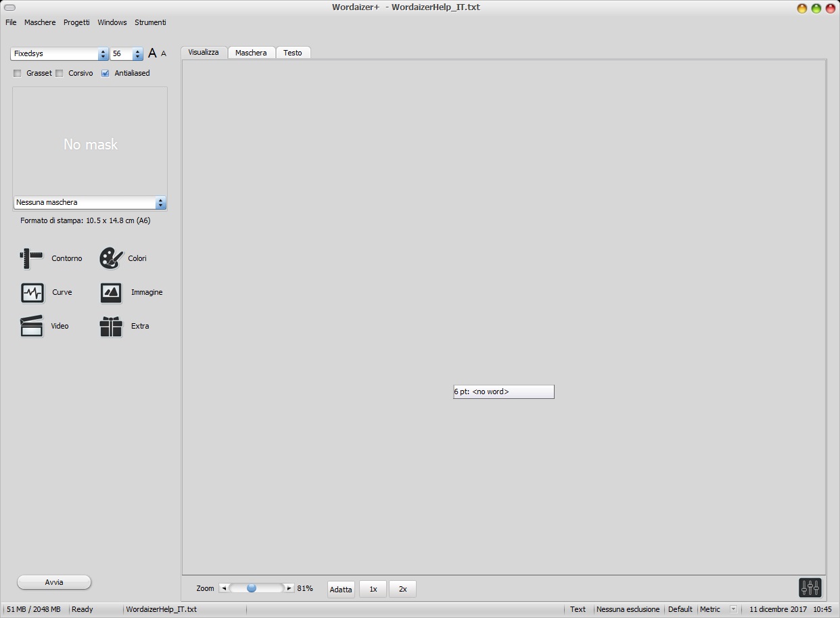This screenshot has height=618, width=840.
Task: Click the title bar pill button
Action: [x=9, y=7]
